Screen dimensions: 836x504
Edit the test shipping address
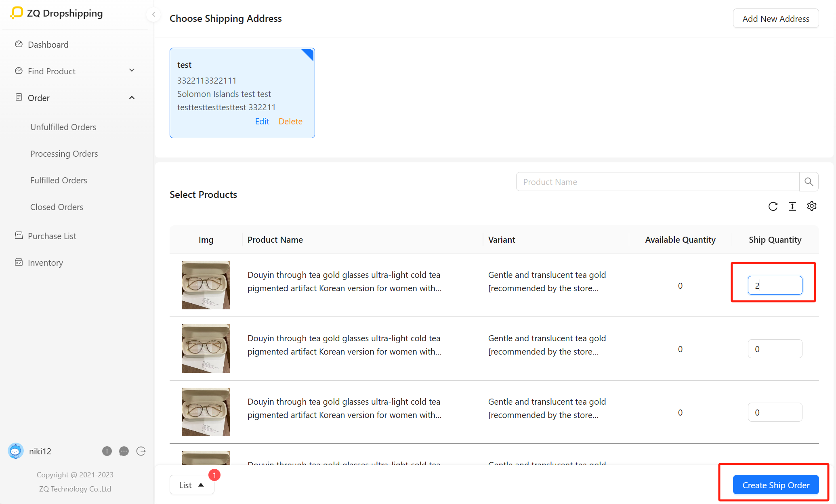point(262,122)
